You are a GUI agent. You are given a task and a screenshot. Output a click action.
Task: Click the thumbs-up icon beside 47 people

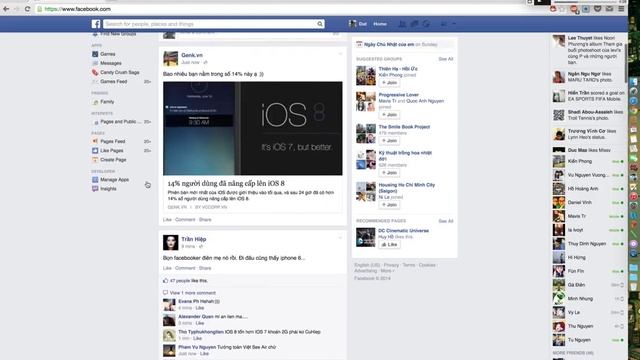165,281
